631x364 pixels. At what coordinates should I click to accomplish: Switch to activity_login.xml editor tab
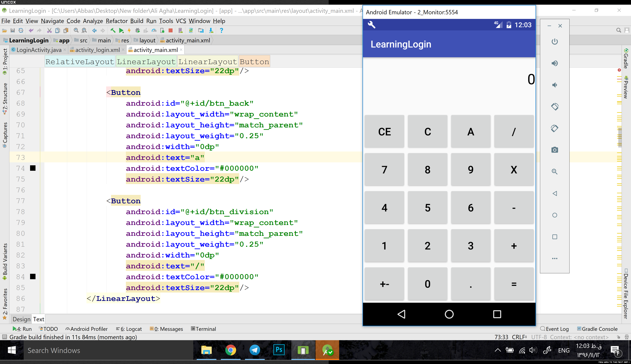pyautogui.click(x=97, y=50)
